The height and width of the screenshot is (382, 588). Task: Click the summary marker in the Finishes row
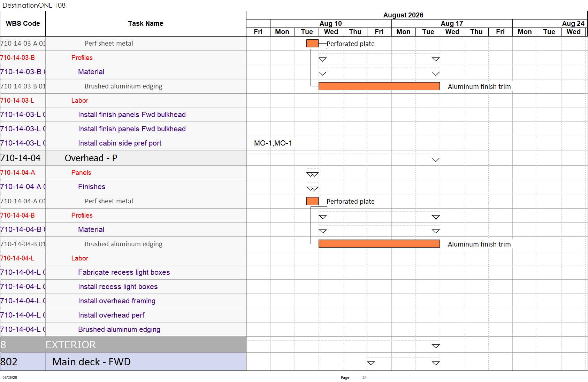(x=313, y=189)
